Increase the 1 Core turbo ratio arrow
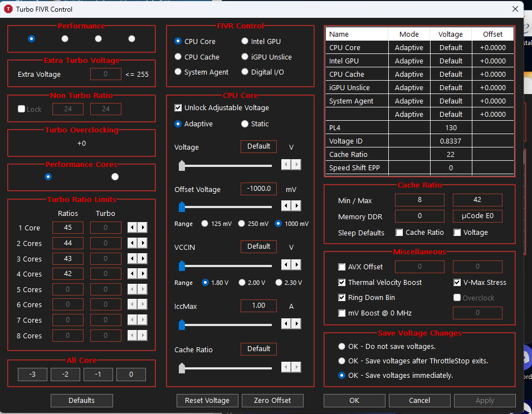 click(x=143, y=228)
